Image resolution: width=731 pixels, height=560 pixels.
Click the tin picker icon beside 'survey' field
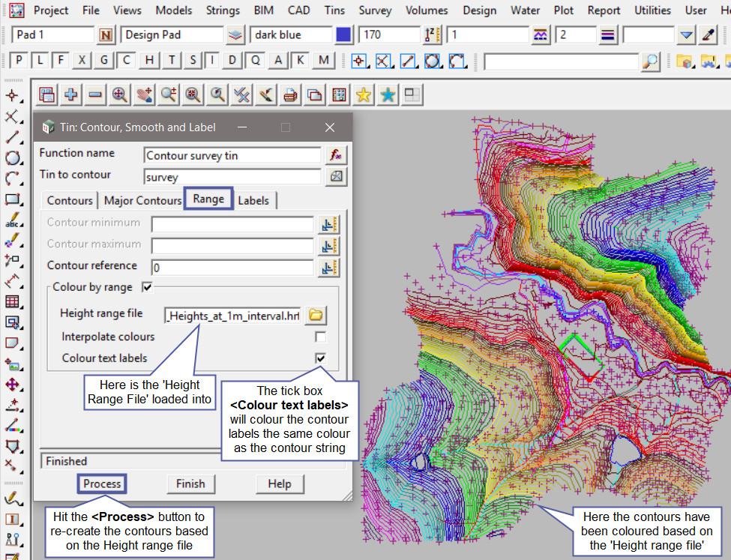point(335,177)
